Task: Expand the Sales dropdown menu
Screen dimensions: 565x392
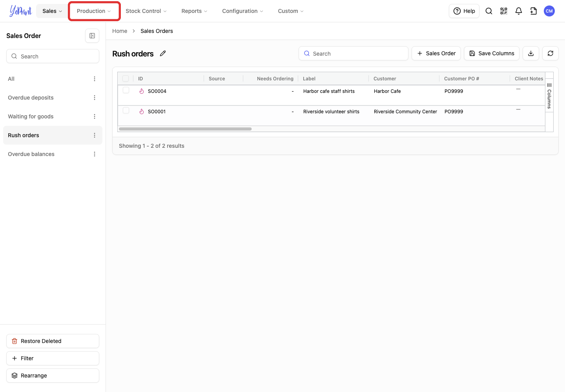Action: point(52,11)
